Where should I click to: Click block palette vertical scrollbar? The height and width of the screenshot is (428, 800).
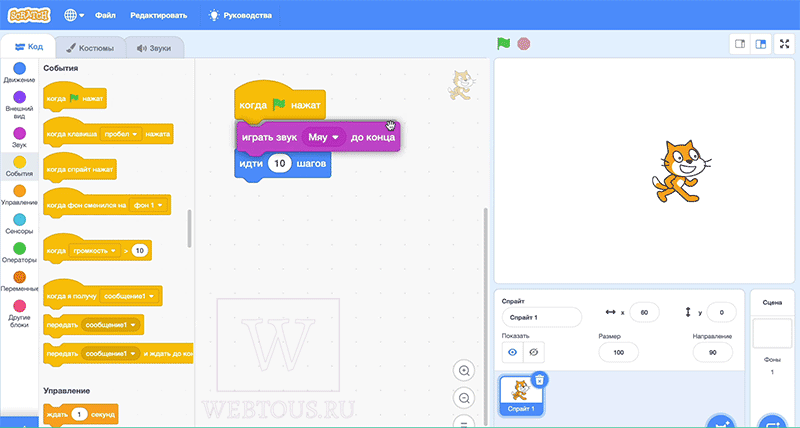coord(189,228)
